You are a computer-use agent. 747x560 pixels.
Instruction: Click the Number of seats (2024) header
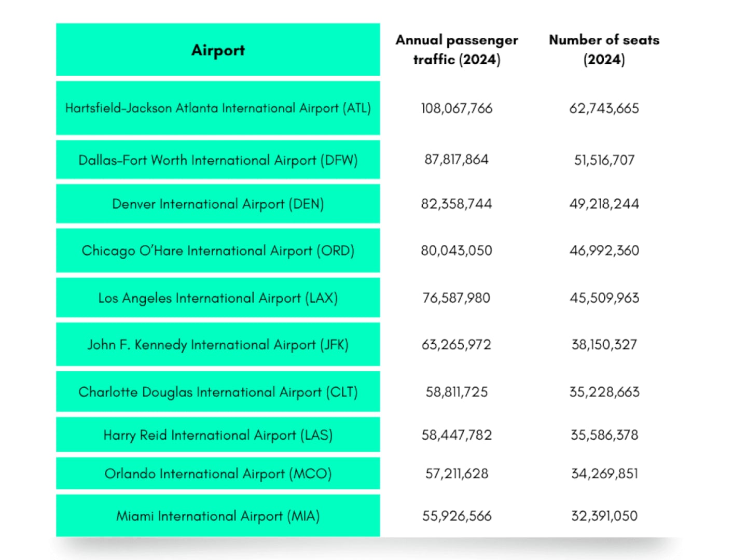(604, 50)
